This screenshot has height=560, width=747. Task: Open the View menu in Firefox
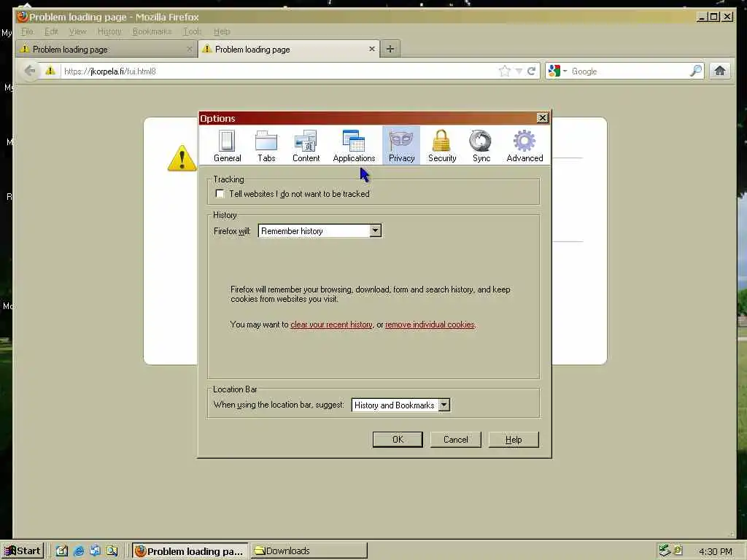(77, 31)
